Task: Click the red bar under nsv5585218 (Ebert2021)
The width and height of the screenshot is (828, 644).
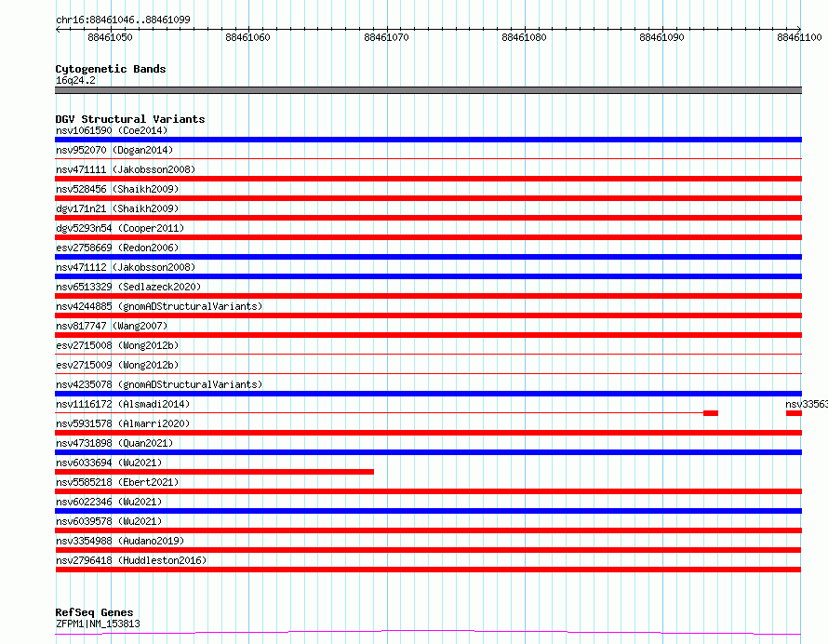Action: [428, 491]
